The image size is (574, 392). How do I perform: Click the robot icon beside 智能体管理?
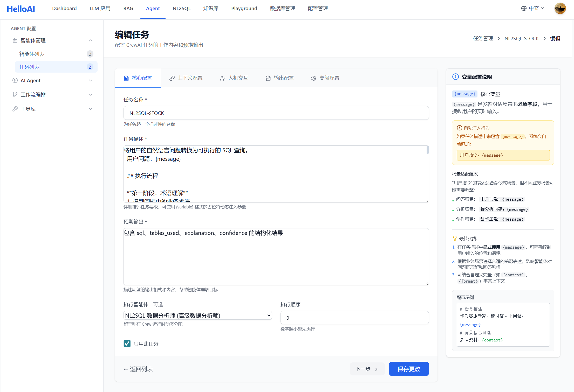coord(15,40)
